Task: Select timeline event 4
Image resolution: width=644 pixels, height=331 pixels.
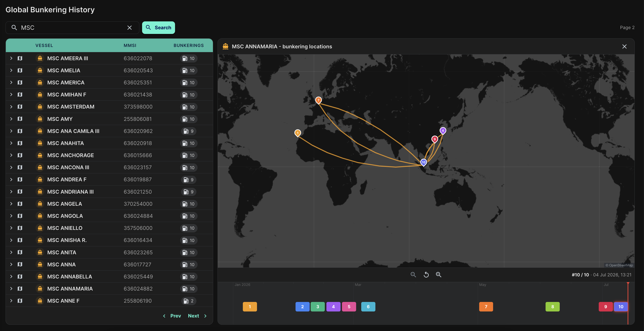Action: pos(333,307)
